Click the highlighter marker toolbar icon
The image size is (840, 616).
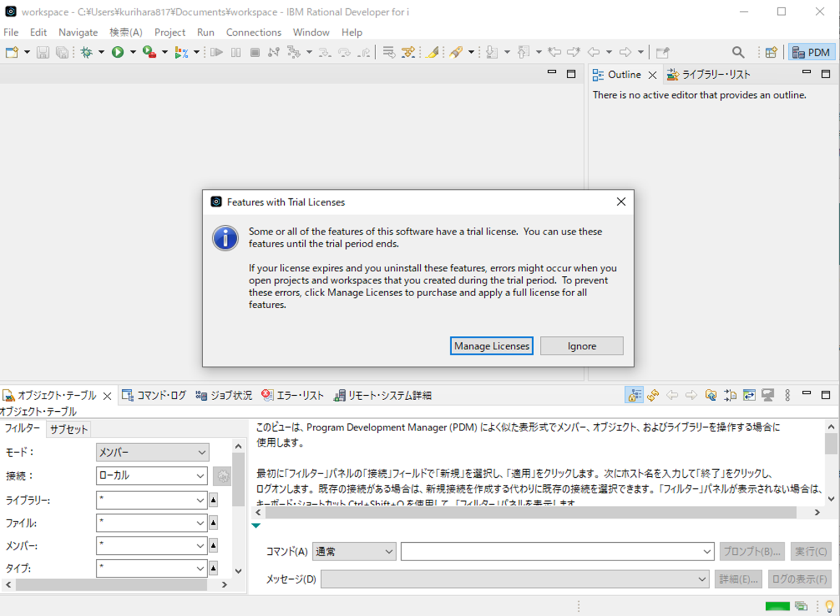tap(432, 52)
